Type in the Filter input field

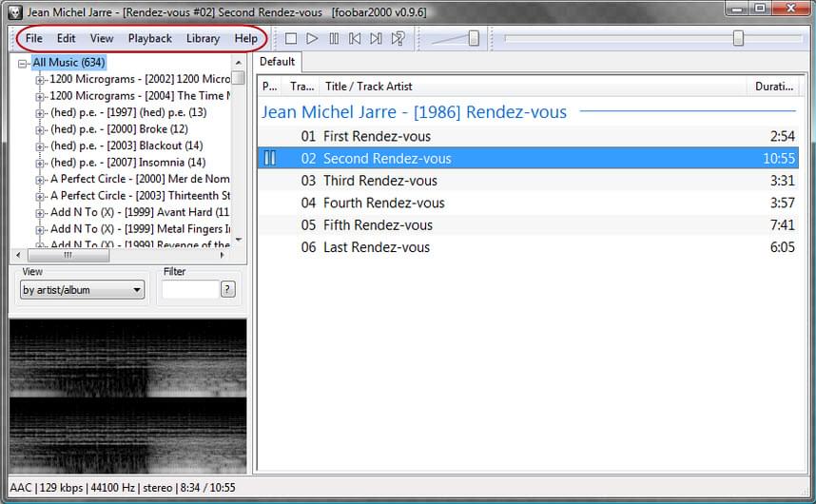[x=189, y=289]
